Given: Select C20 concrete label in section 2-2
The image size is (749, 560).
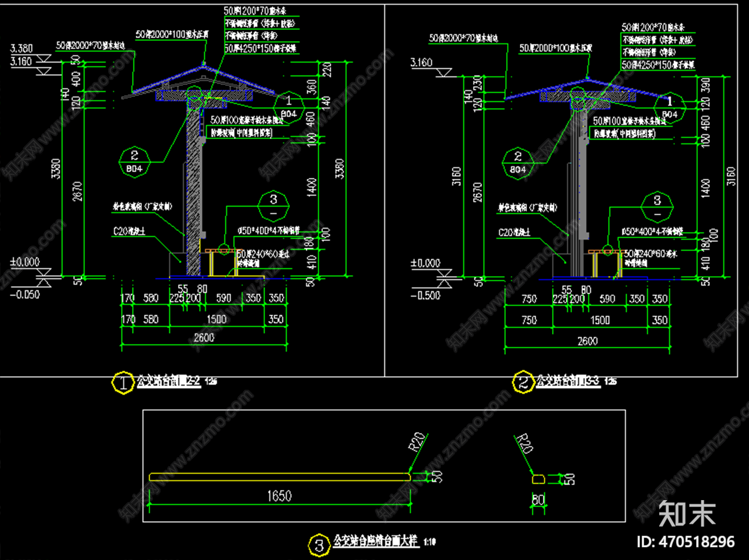Looking at the screenshot, I should (x=129, y=231).
